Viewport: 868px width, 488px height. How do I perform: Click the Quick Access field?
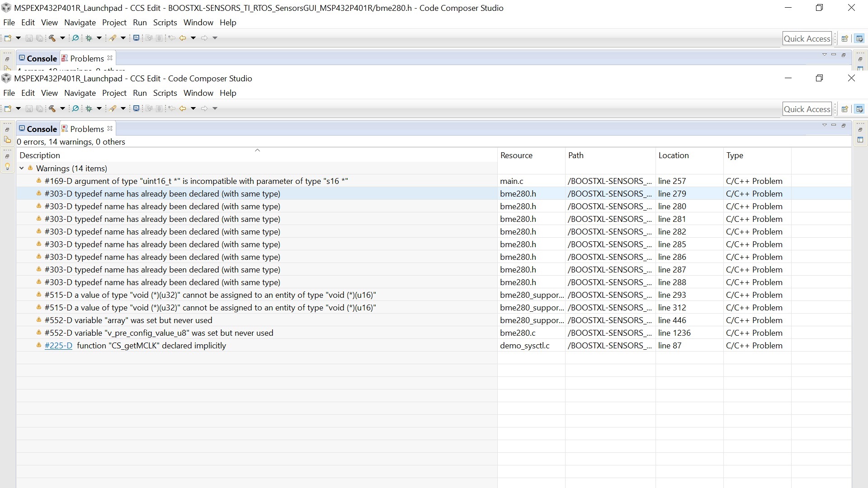tap(807, 108)
